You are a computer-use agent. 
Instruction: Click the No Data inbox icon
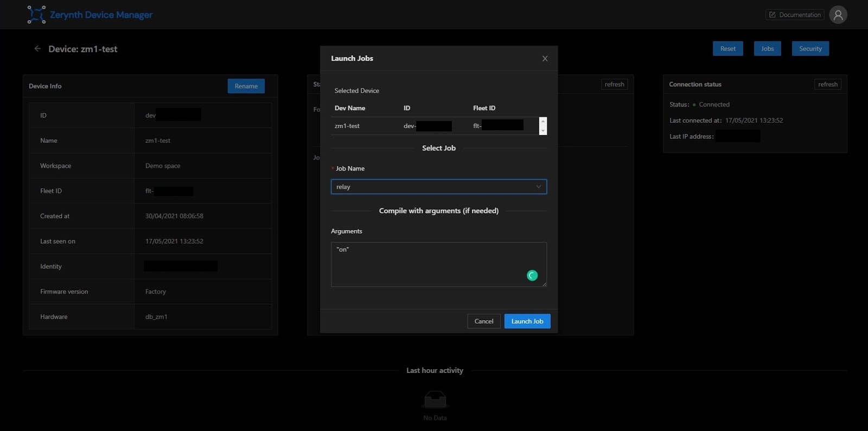coord(435,400)
